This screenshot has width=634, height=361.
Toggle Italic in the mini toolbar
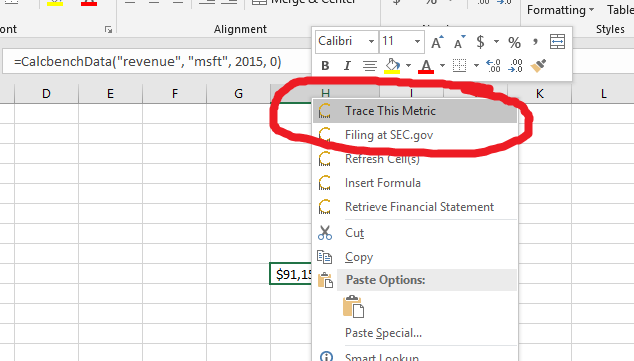[x=347, y=66]
